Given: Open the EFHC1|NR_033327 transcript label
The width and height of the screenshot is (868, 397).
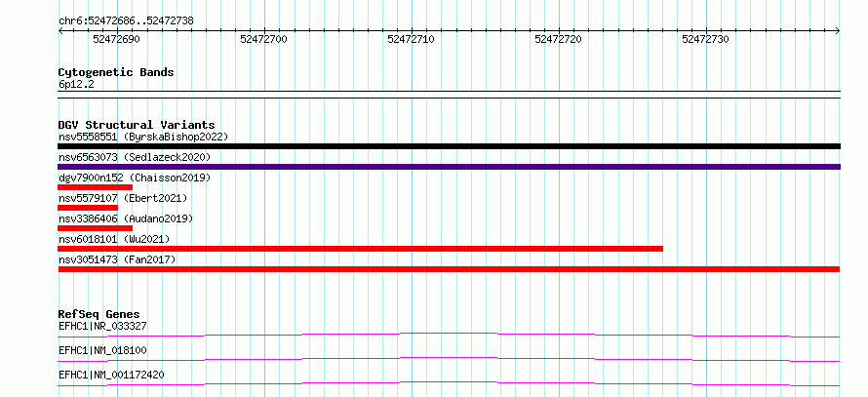Looking at the screenshot, I should click(x=102, y=326).
